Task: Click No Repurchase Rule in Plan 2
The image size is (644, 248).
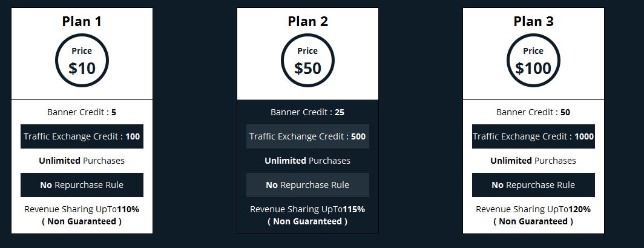Action: point(307,185)
